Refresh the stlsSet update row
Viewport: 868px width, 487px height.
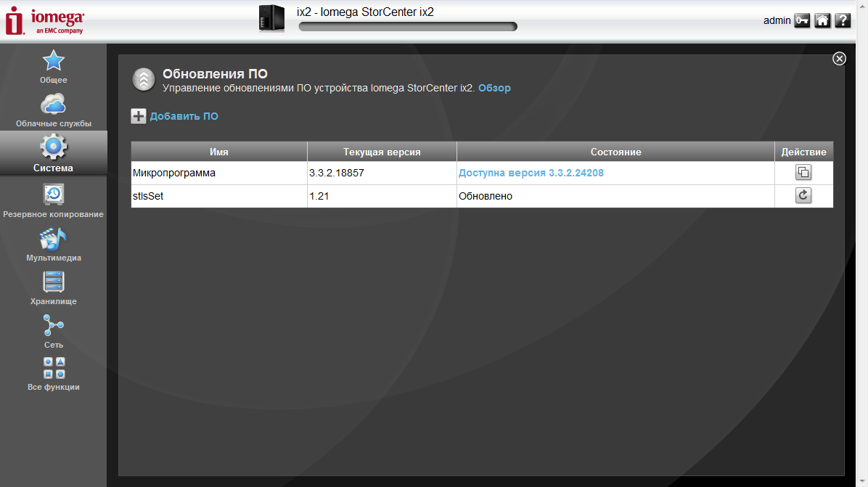tap(803, 195)
